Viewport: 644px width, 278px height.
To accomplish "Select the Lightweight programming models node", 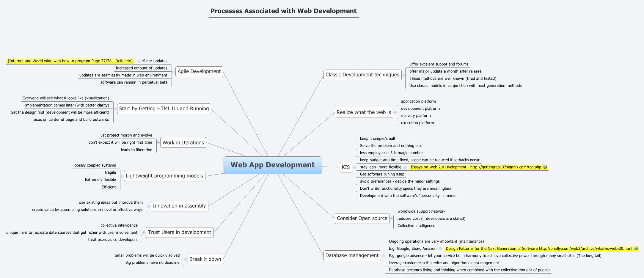I will coord(165,176).
